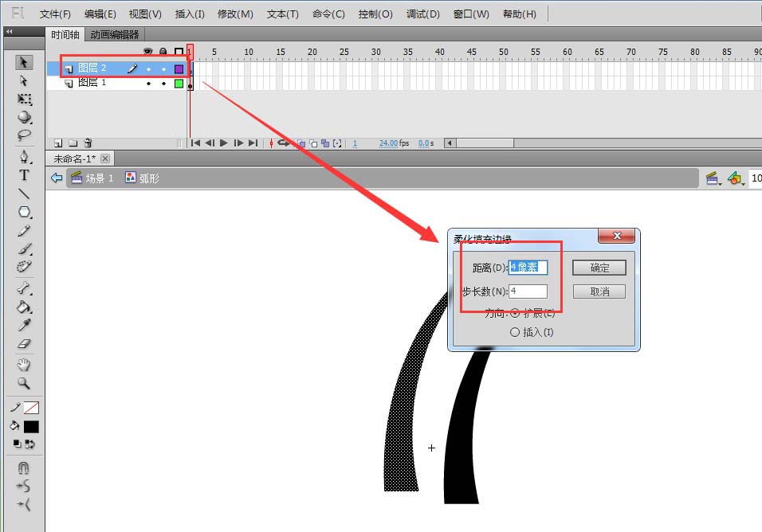Click the 取消 button
Viewport: 762px width, 532px height.
(x=599, y=291)
